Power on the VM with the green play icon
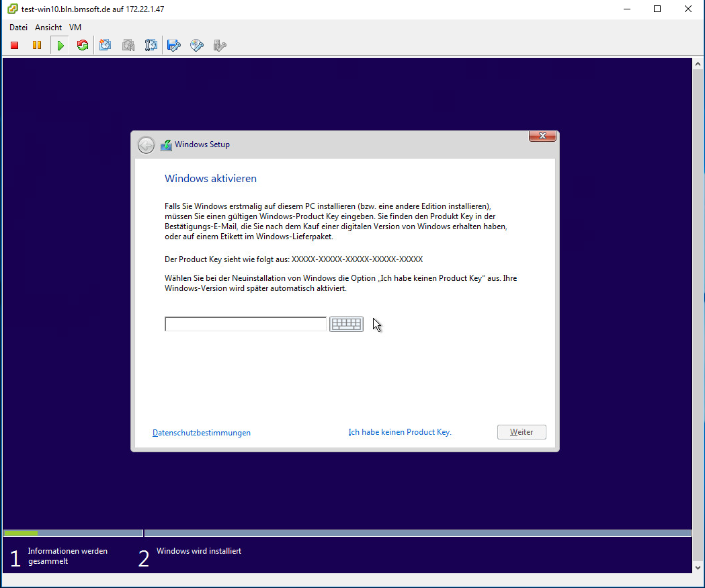The height and width of the screenshot is (588, 705). 60,46
